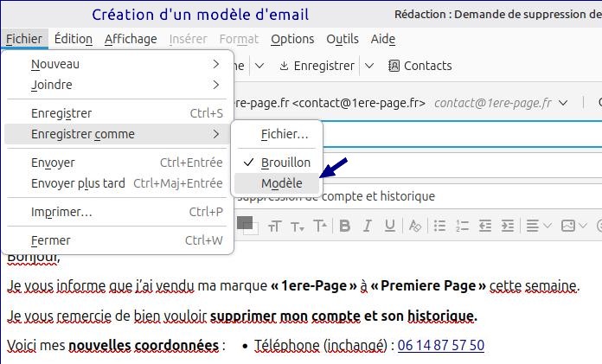This screenshot has width=602, height=364.
Task: Open the Nouveau submenu
Action: (55, 64)
